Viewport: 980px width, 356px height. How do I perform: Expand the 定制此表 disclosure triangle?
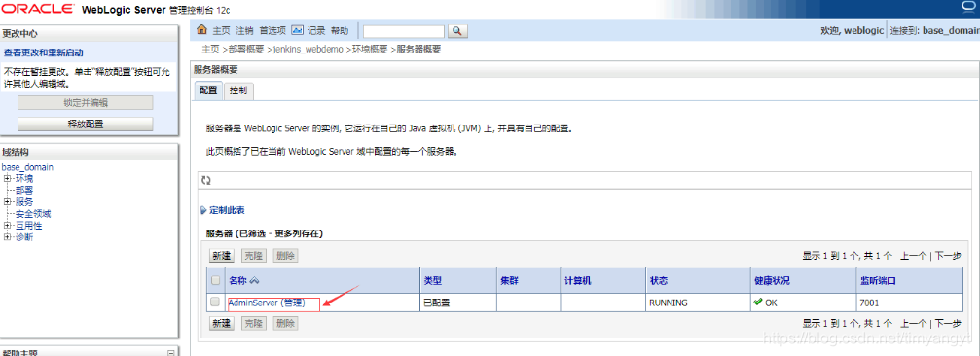click(203, 210)
